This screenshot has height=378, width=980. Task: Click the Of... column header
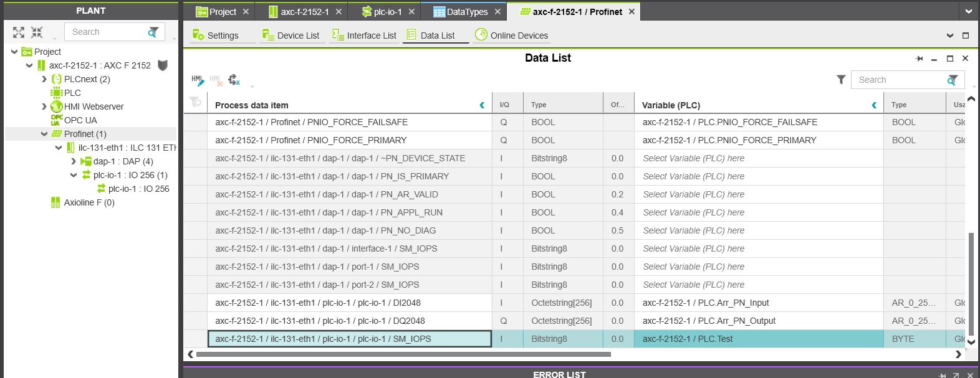pos(618,105)
